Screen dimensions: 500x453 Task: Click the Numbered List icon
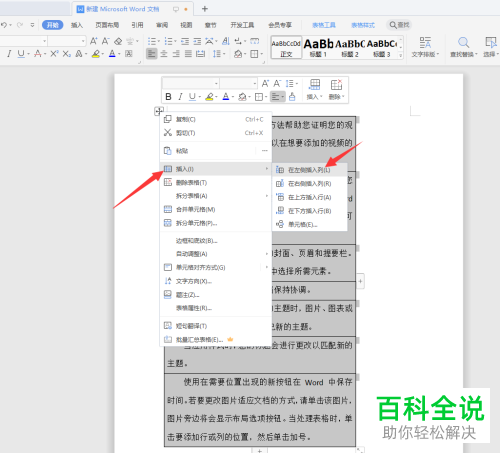(169, 41)
